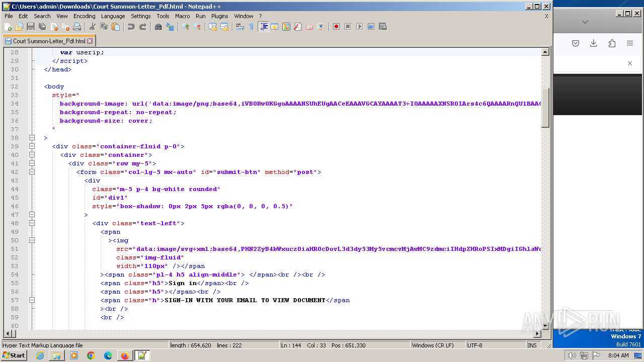Open Folder as Workspace panel icon
This screenshot has height=362, width=644.
[x=309, y=27]
